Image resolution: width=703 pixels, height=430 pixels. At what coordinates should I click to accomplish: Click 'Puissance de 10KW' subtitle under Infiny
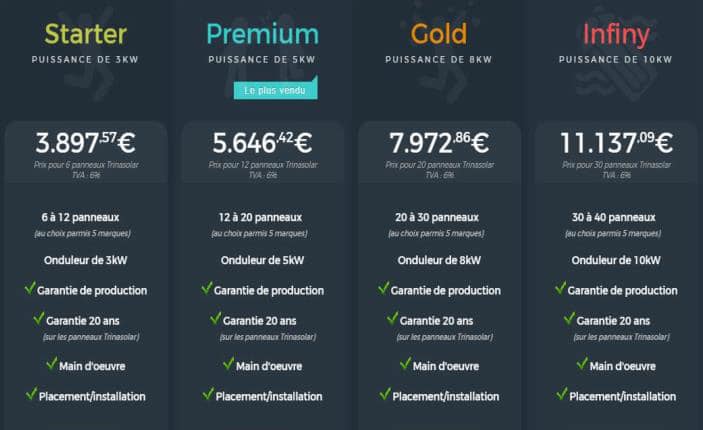[x=616, y=60]
